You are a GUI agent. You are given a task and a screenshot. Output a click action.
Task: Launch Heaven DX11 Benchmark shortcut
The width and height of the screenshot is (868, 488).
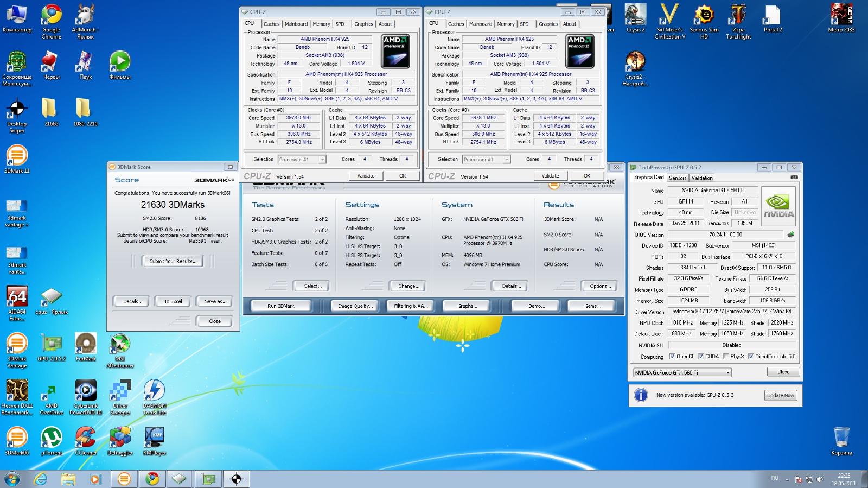(17, 397)
